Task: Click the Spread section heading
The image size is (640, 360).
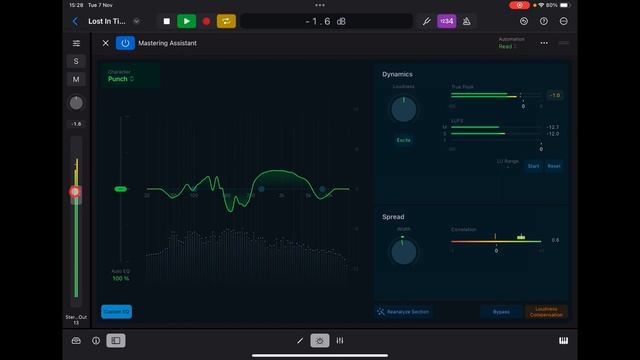Action: 393,217
